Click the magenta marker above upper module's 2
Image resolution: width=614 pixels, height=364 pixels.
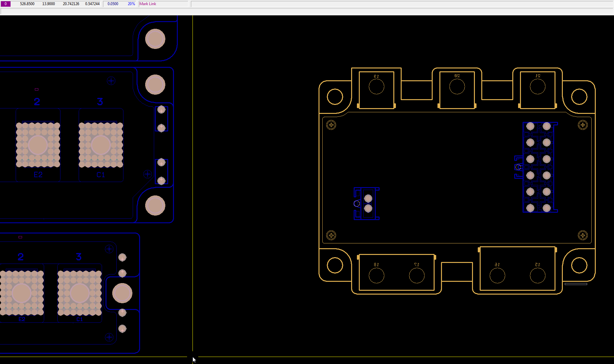click(x=36, y=90)
